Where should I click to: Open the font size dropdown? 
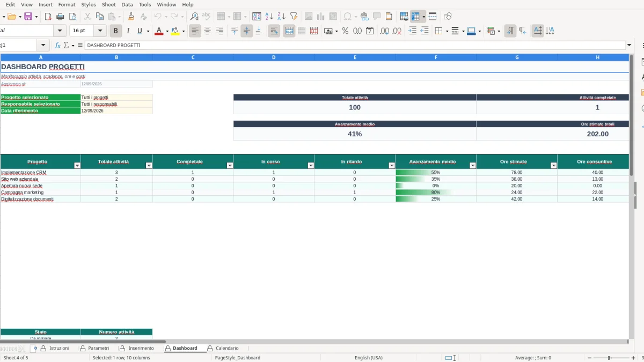[x=100, y=31]
